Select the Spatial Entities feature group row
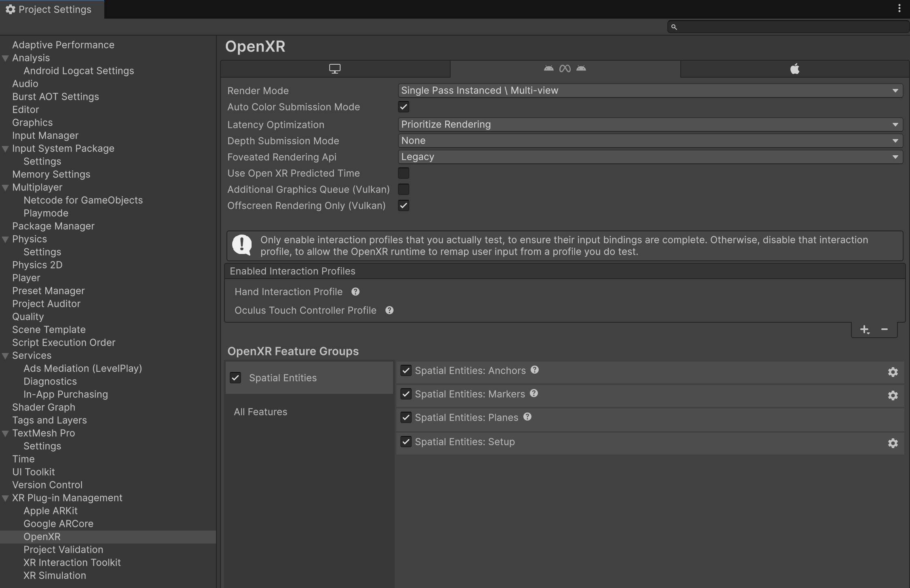This screenshot has height=588, width=910. click(309, 378)
